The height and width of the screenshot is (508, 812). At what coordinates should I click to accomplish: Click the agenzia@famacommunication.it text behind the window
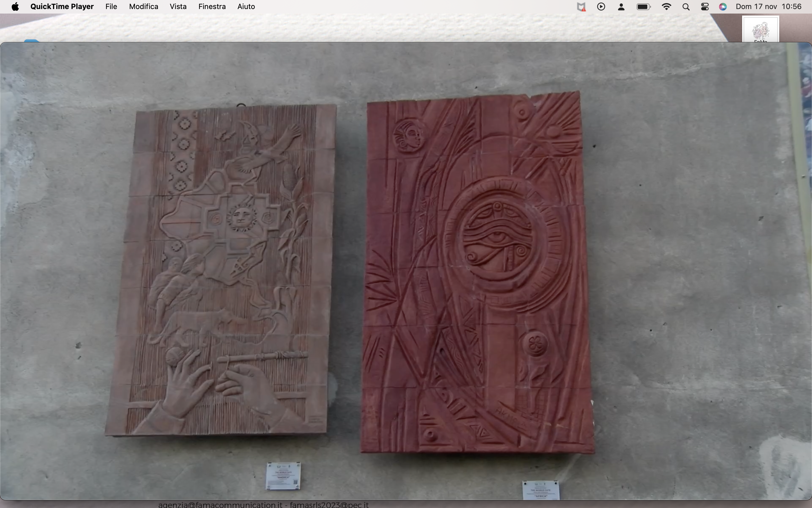coord(220,504)
